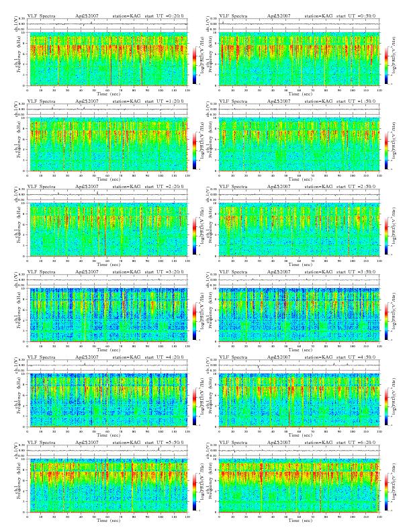Screen dimensions: 411x532
Task: Click the 'VLF Spectra' heading of the 0:20:0 plot
Action: (41, 15)
